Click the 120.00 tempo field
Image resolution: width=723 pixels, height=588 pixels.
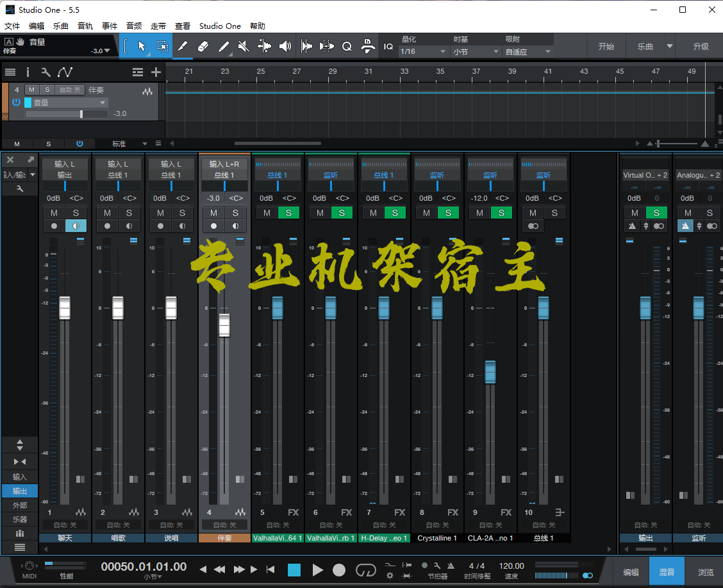point(511,566)
